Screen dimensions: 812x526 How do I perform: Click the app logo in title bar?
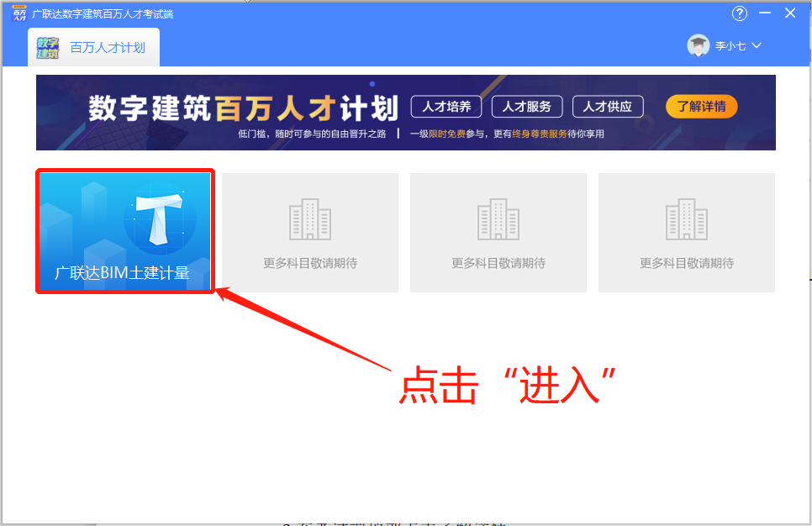(19, 13)
